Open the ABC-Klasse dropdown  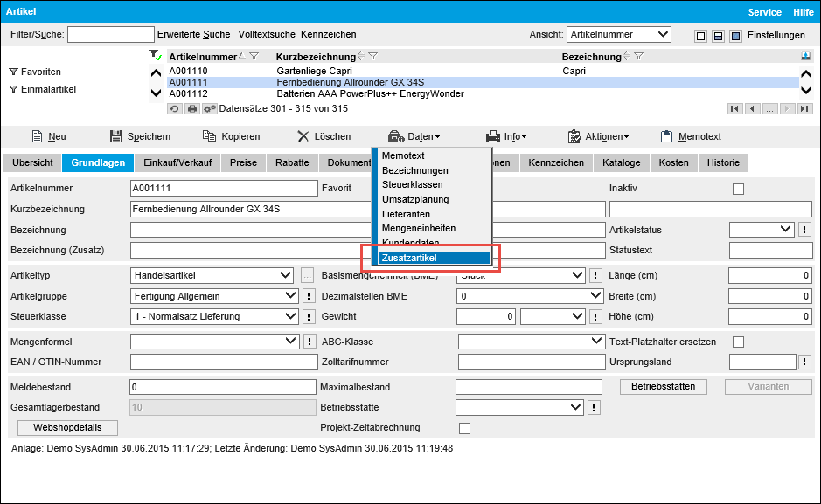(532, 342)
